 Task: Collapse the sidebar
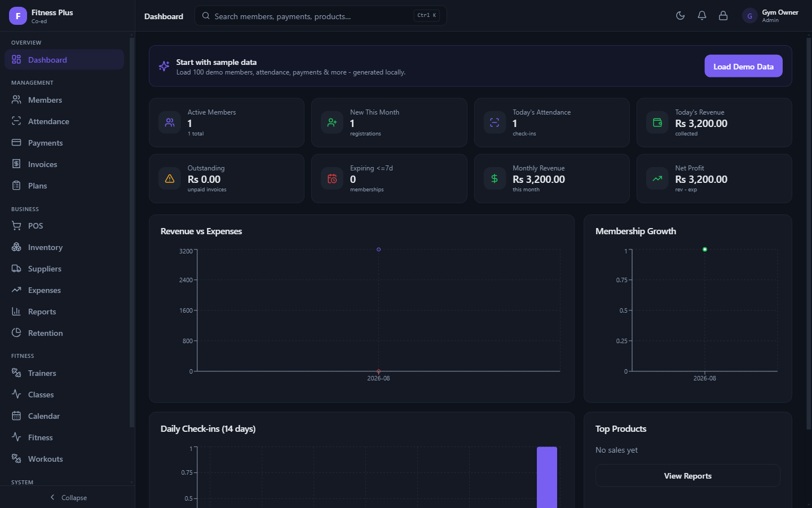point(68,497)
